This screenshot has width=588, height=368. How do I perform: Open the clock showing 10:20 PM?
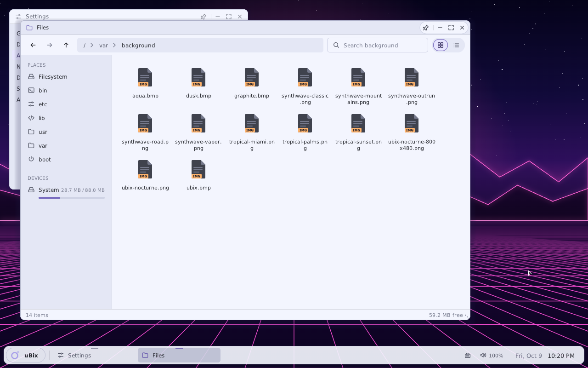coord(561,356)
